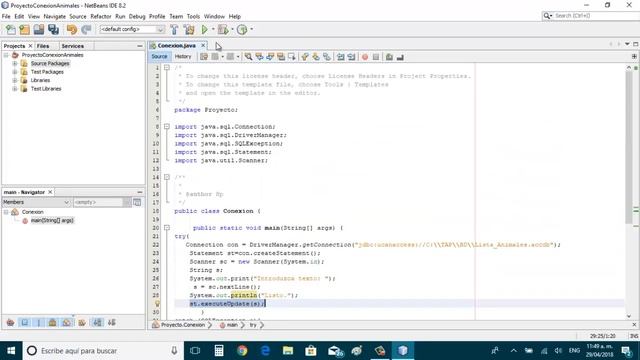This screenshot has width=640, height=360.
Task: Click the Find Previous Occurrence icon
Action: point(259,57)
